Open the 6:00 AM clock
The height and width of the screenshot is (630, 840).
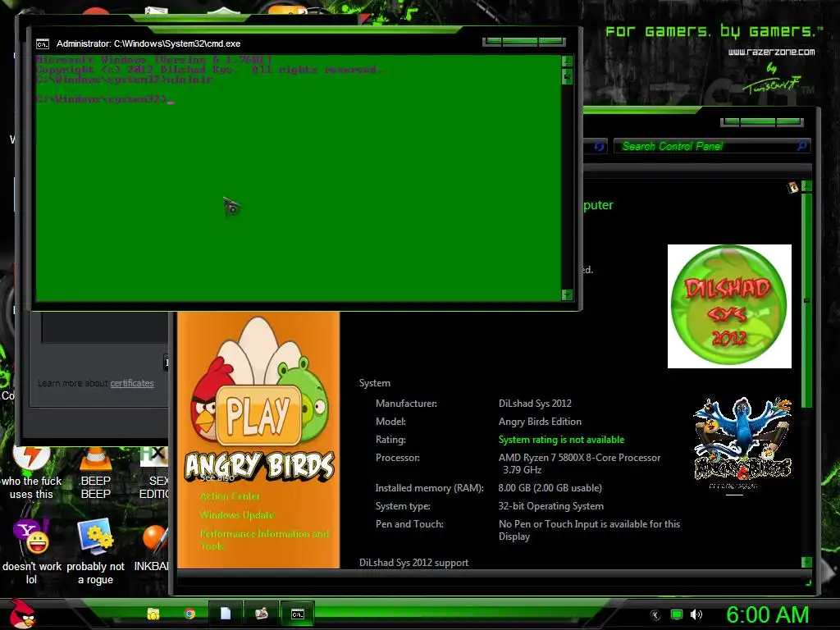767,614
